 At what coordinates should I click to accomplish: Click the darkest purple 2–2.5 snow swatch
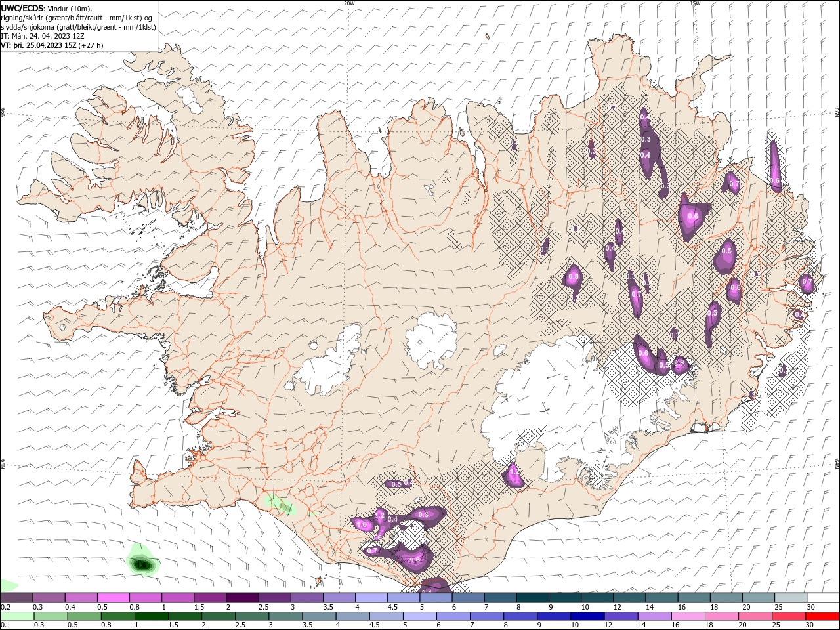pos(241,598)
